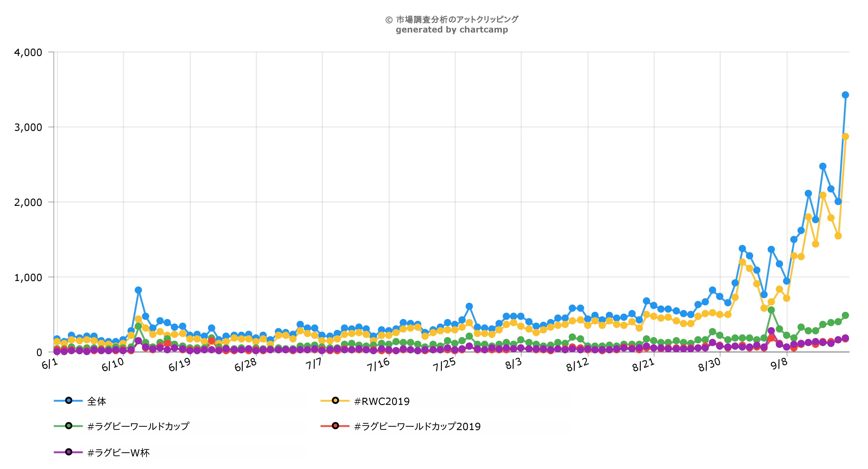Click the 1,000 y-axis label
868x469 pixels.
[x=28, y=277]
